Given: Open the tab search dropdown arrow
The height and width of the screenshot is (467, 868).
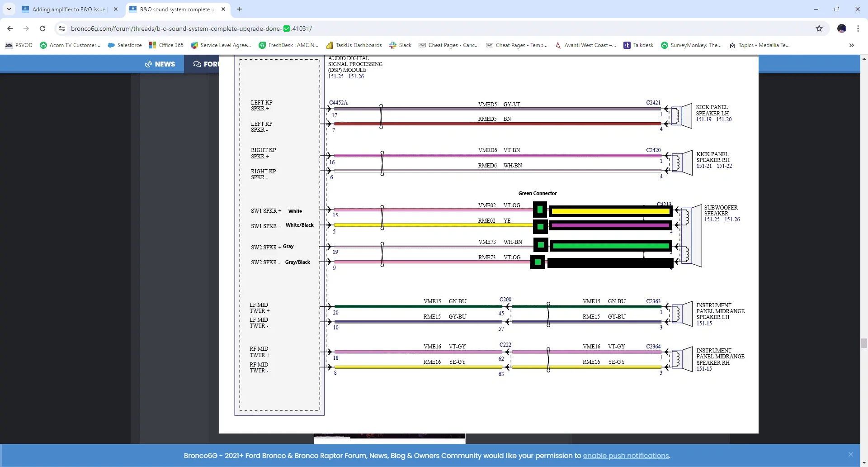Looking at the screenshot, I should coord(9,9).
